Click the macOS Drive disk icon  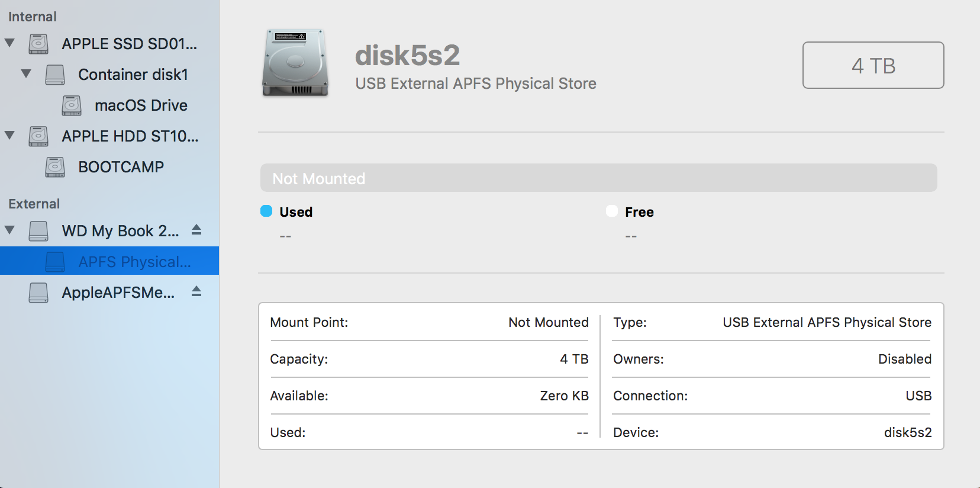tap(72, 105)
